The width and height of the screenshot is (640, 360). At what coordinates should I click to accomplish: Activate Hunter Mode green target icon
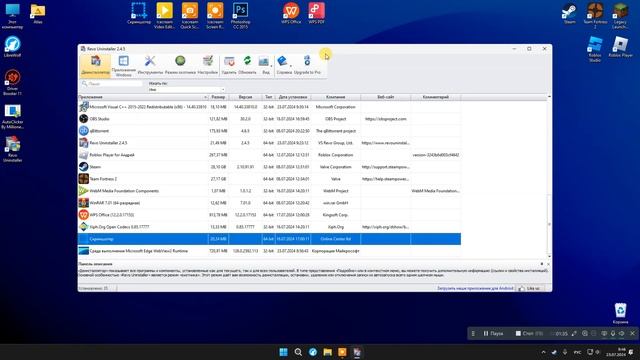[180, 65]
